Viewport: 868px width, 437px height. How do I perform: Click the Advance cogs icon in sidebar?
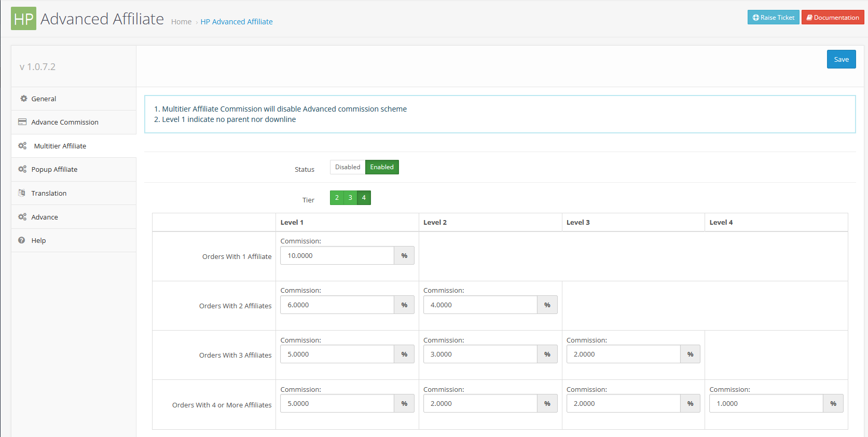(22, 217)
